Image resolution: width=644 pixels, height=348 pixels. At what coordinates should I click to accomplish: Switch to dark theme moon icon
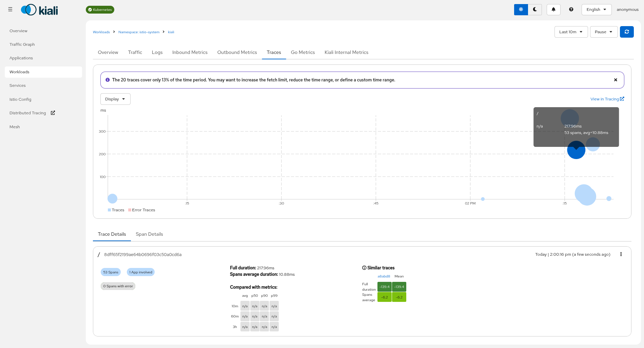tap(535, 9)
